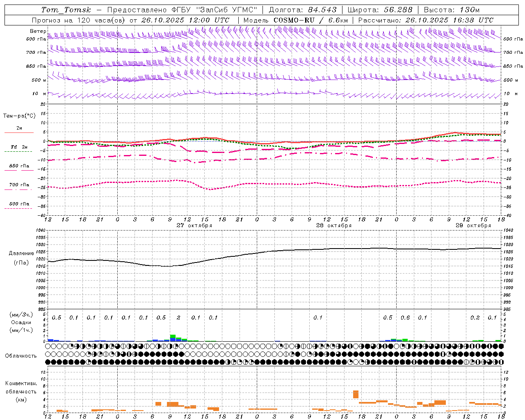This screenshot has height=420, width=525.
Task: Click the red 2м temperature legend line
Action: [x=19, y=132]
